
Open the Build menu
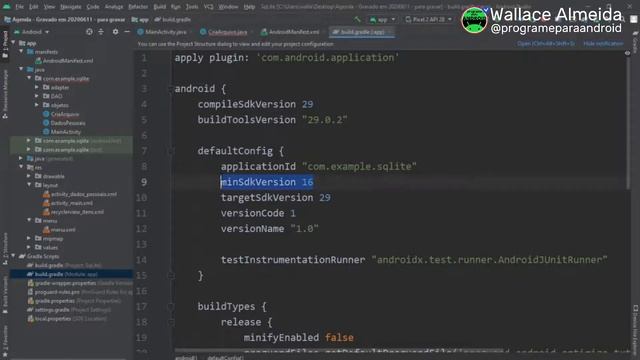pyautogui.click(x=160, y=7)
